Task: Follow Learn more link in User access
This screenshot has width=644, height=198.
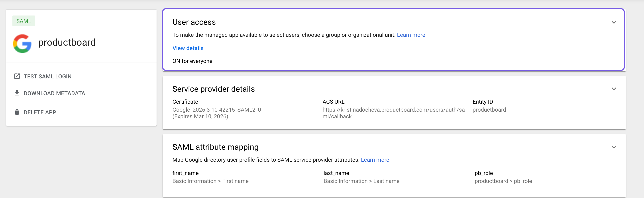Action: pos(411,35)
